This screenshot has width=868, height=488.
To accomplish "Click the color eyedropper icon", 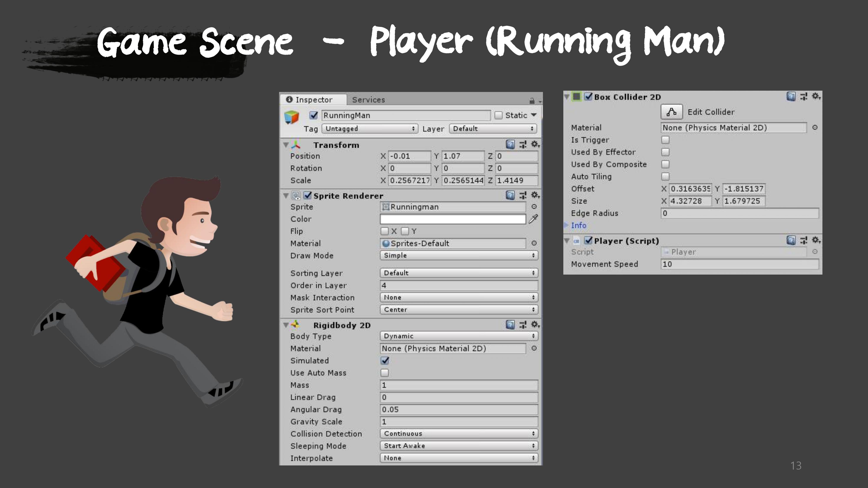I will (533, 219).
